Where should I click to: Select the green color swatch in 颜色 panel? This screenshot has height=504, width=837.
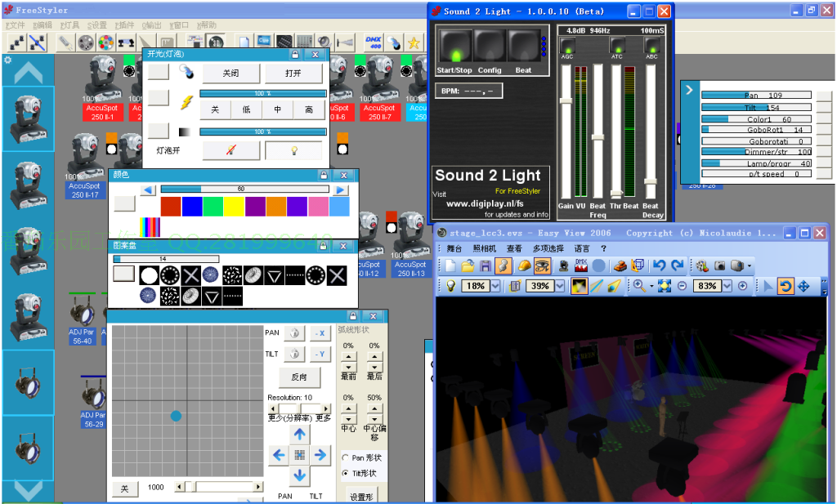pyautogui.click(x=213, y=207)
